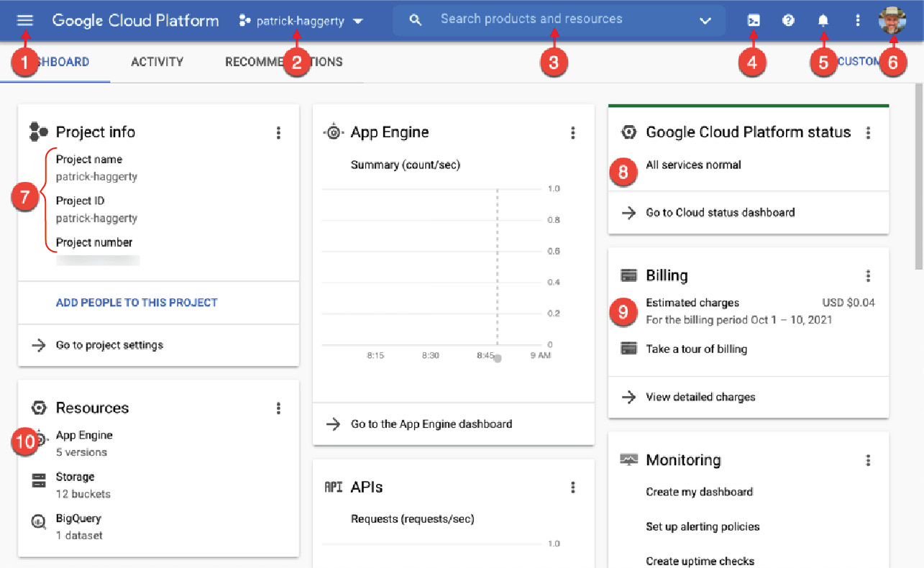924x568 pixels.
Task: Open the Project info card overflow menu
Action: (279, 132)
